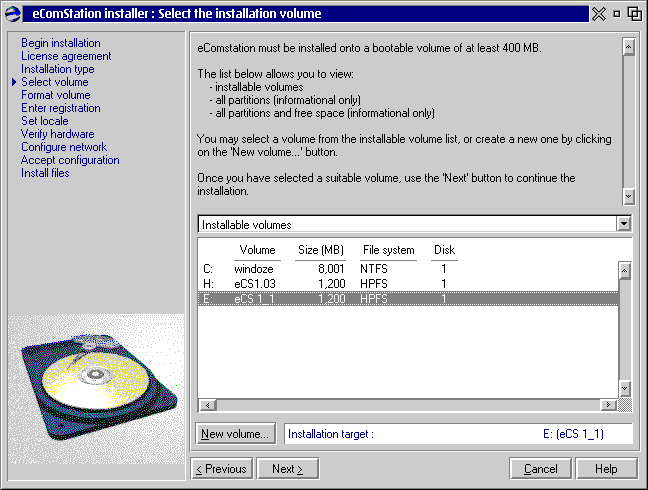
Task: Close the installer window with X icon
Action: click(x=599, y=14)
